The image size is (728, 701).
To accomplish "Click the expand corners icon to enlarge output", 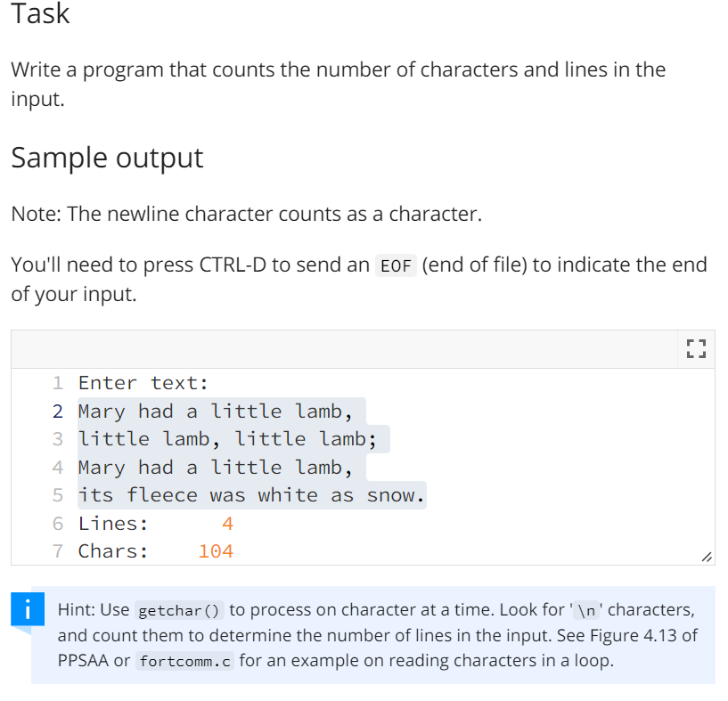I will 696,348.
